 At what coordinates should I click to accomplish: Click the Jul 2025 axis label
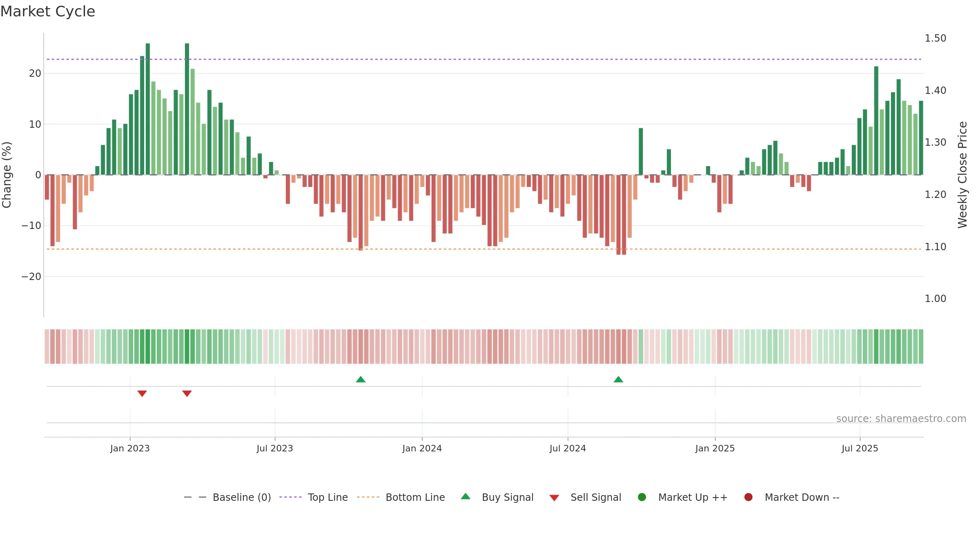[x=860, y=449]
